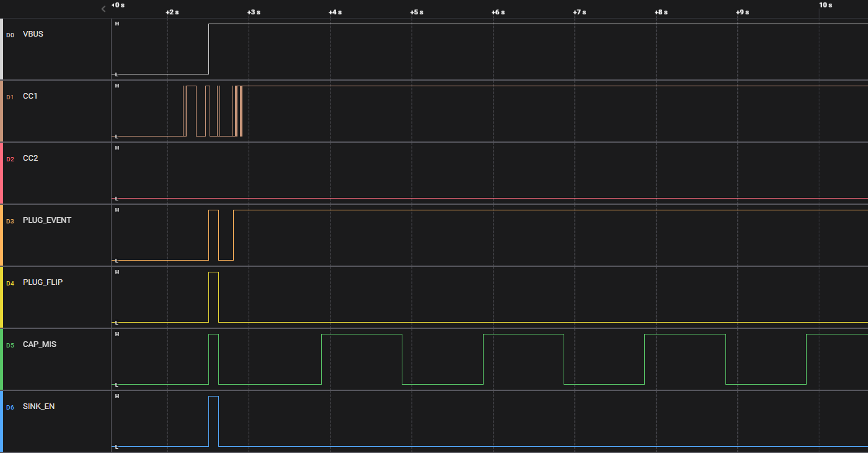Screen dimensions: 868x453
Task: Click the VBUS rising edge
Action: (208, 49)
